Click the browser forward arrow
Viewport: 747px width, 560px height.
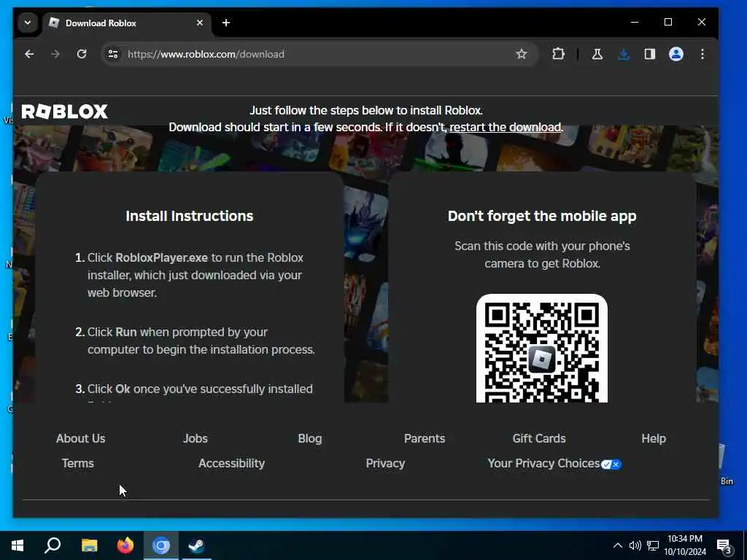[x=55, y=54]
